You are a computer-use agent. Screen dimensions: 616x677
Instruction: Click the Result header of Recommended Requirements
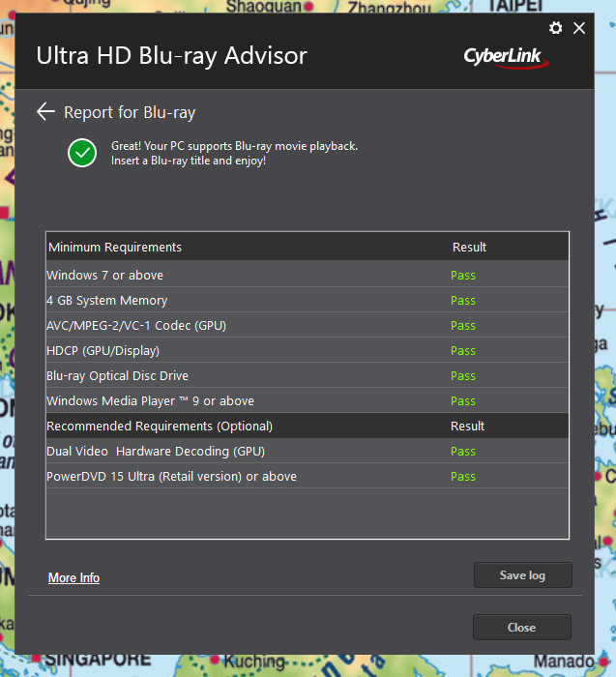point(467,427)
